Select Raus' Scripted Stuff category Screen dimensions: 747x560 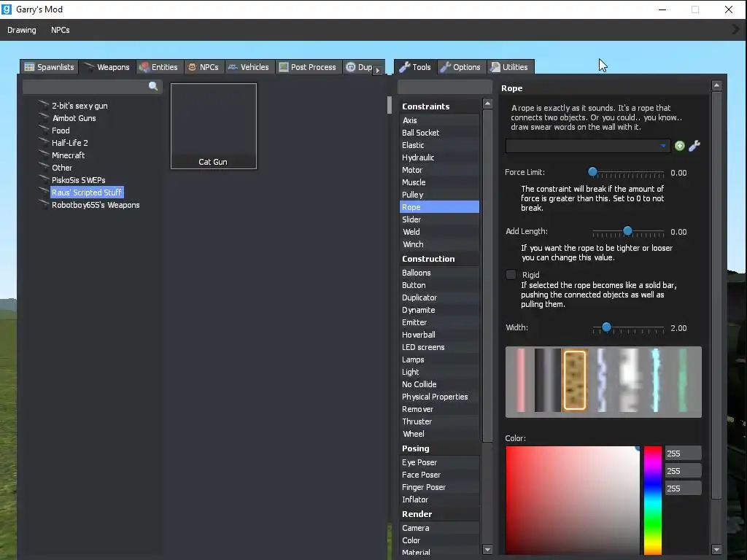click(87, 192)
